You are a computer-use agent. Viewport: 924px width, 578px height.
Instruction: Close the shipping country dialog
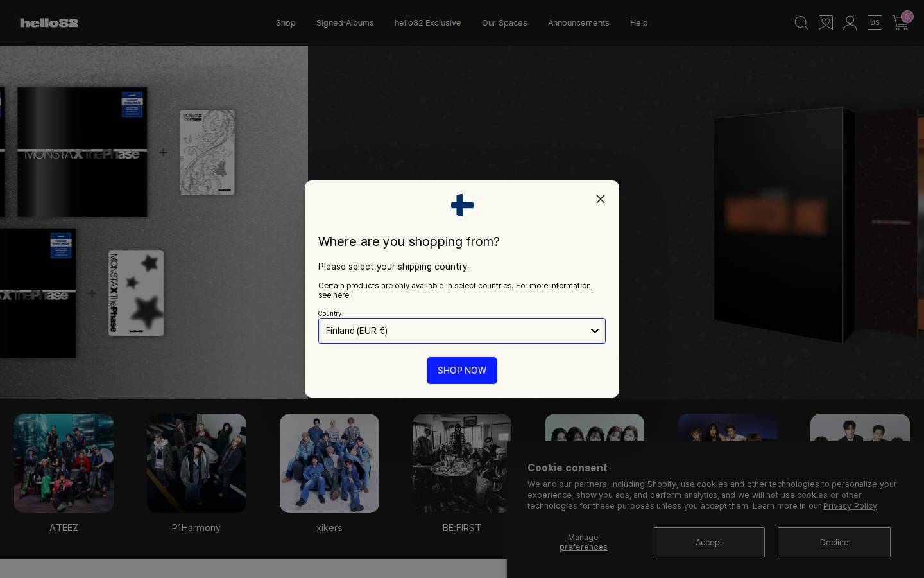coord(601,199)
